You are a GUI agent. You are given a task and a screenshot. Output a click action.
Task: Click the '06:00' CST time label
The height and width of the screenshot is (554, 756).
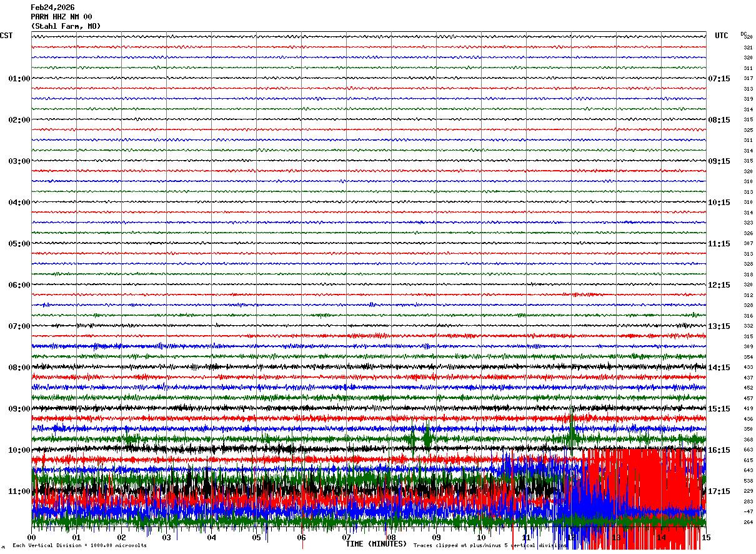[x=19, y=285]
